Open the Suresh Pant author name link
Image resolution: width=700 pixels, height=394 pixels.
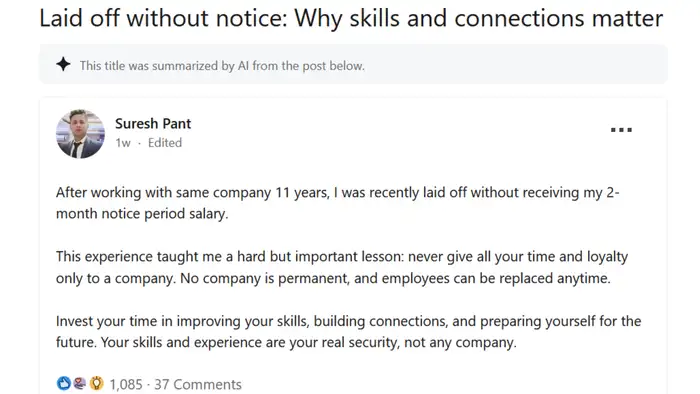click(153, 124)
